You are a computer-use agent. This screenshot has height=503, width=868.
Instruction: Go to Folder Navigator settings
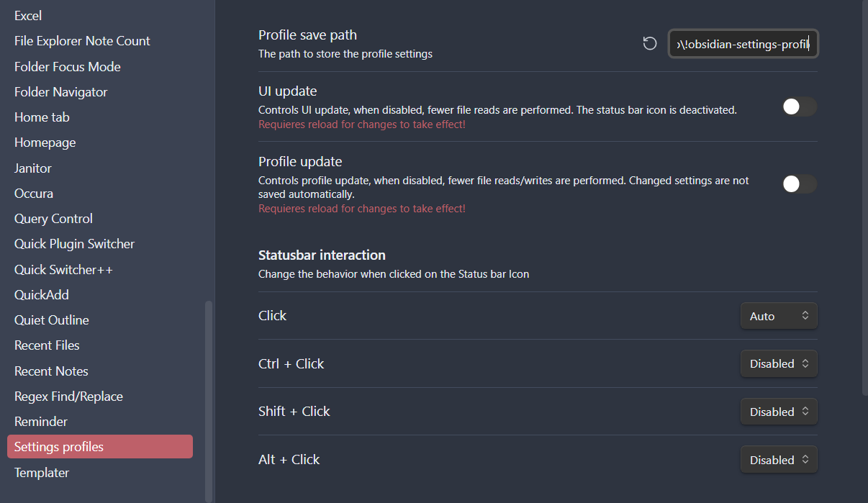[61, 91]
